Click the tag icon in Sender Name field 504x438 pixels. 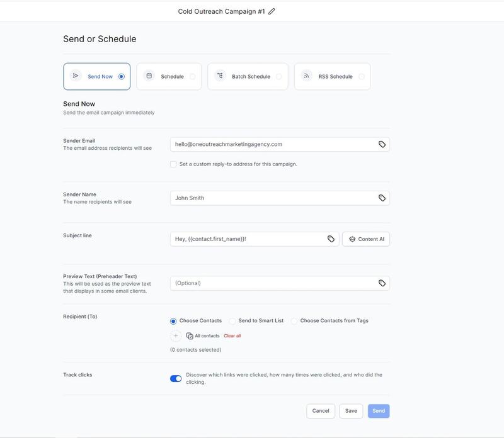point(382,198)
